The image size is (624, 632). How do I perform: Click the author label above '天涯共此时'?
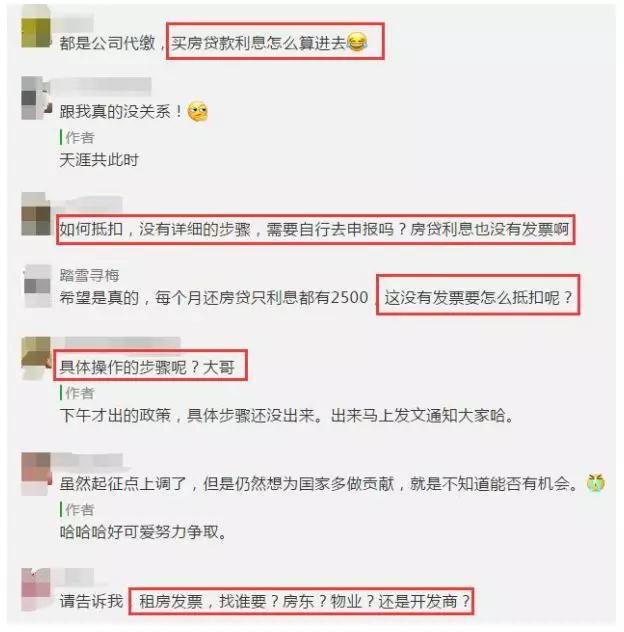pyautogui.click(x=79, y=137)
